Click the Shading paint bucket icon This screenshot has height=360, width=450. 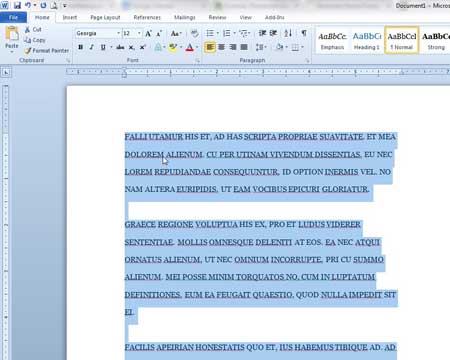point(279,47)
